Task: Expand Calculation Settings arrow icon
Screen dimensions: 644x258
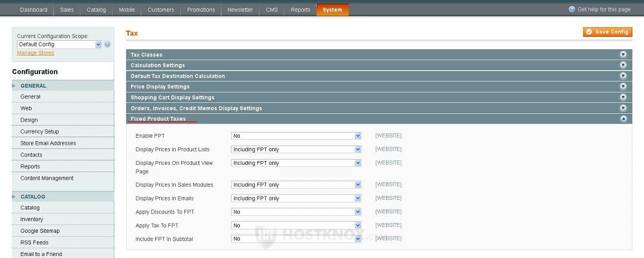Action: (x=623, y=65)
